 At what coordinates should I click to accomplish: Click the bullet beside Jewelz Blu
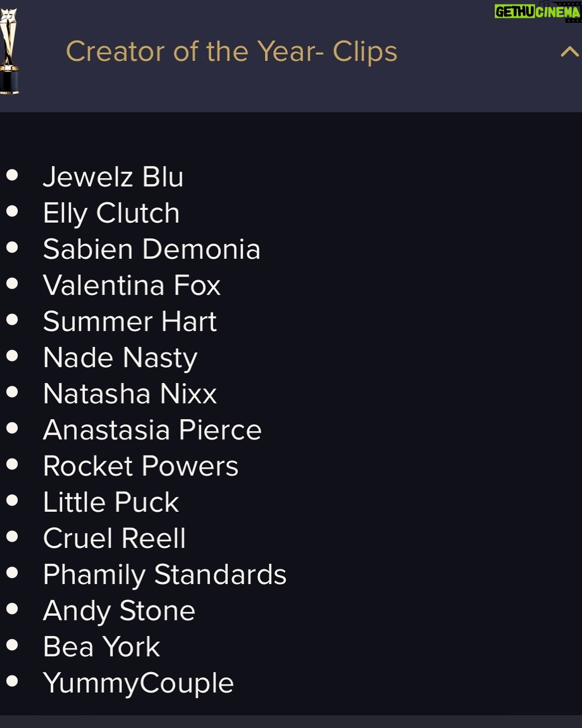pyautogui.click(x=12, y=175)
